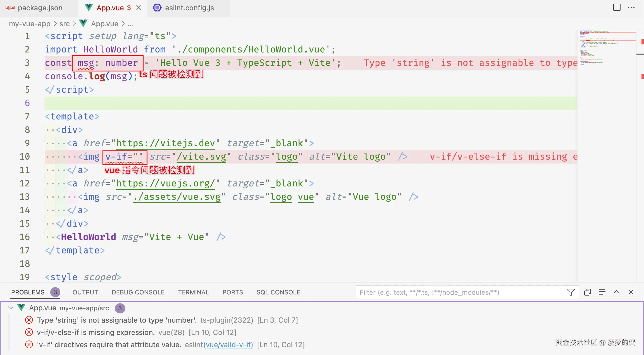
Task: Click the error icon for the ts-plugin problem
Action: (x=29, y=320)
